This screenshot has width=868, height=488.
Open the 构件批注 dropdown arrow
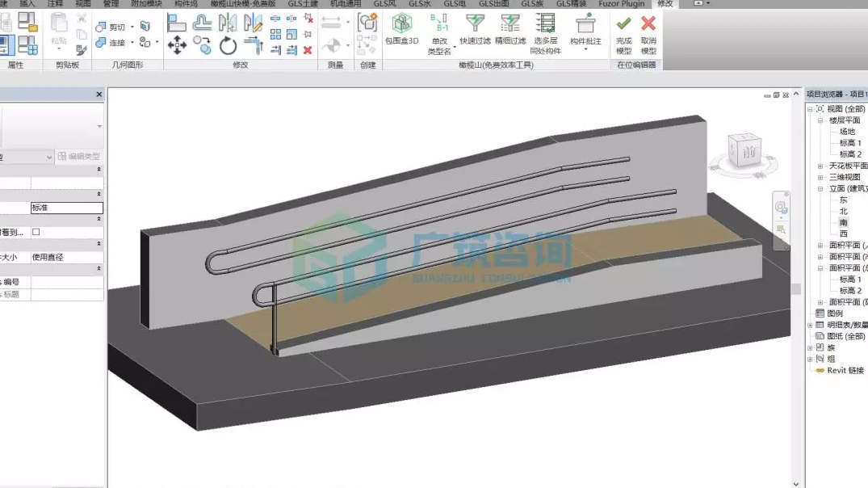pos(585,49)
